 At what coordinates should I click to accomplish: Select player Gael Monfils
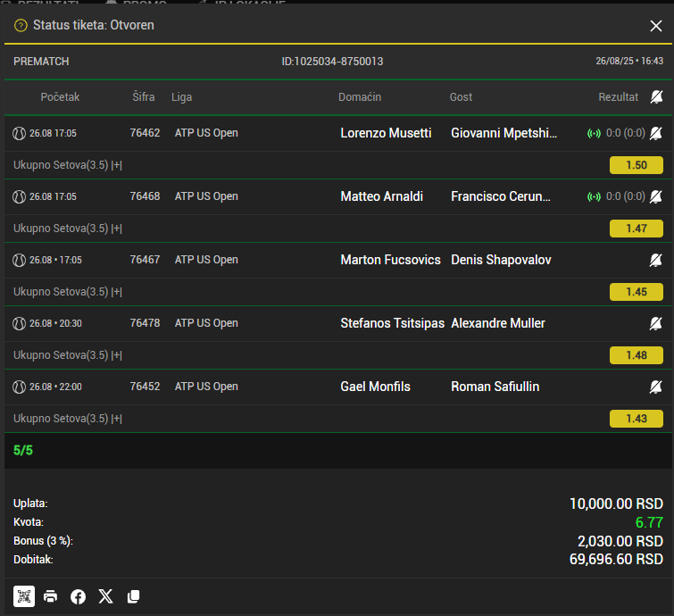(x=375, y=387)
